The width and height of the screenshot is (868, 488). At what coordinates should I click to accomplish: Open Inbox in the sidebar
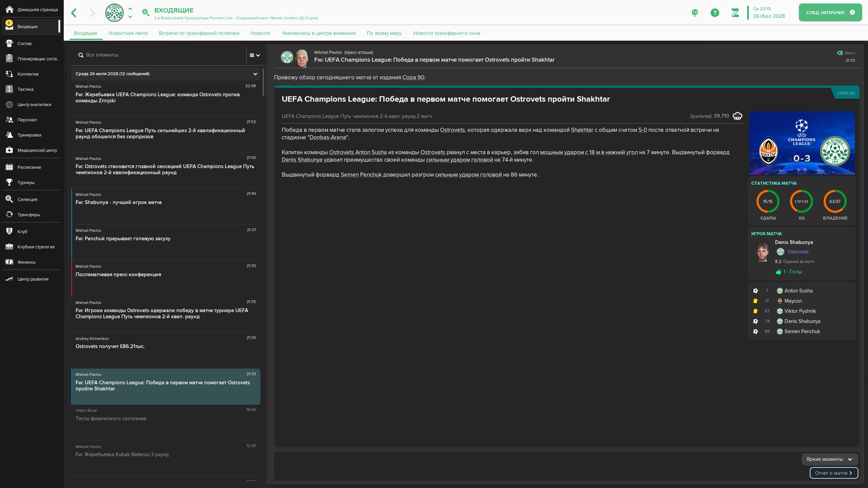point(31,26)
